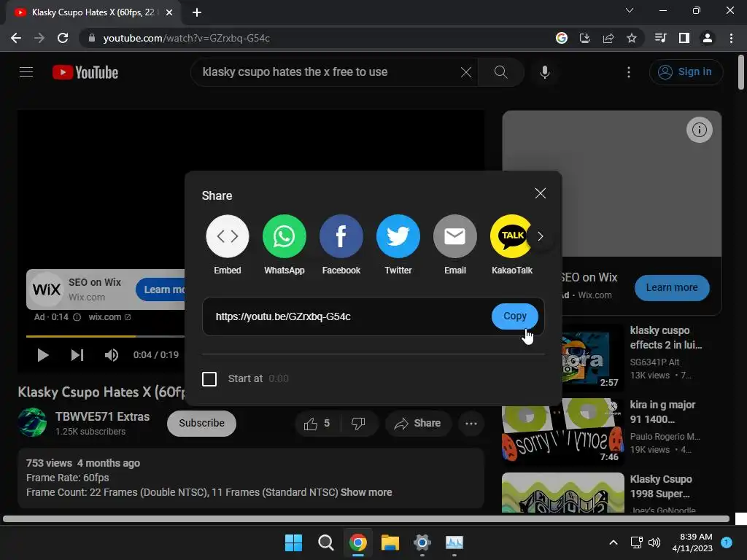
Task: Open TBWVE571 Extras channel avatar
Action: pos(32,422)
